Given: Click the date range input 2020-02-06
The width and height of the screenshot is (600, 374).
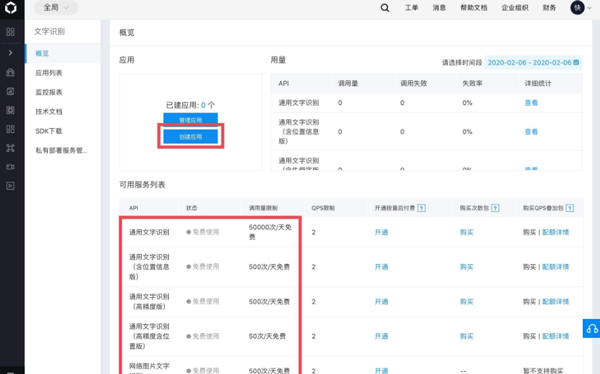Looking at the screenshot, I should pyautogui.click(x=533, y=62).
